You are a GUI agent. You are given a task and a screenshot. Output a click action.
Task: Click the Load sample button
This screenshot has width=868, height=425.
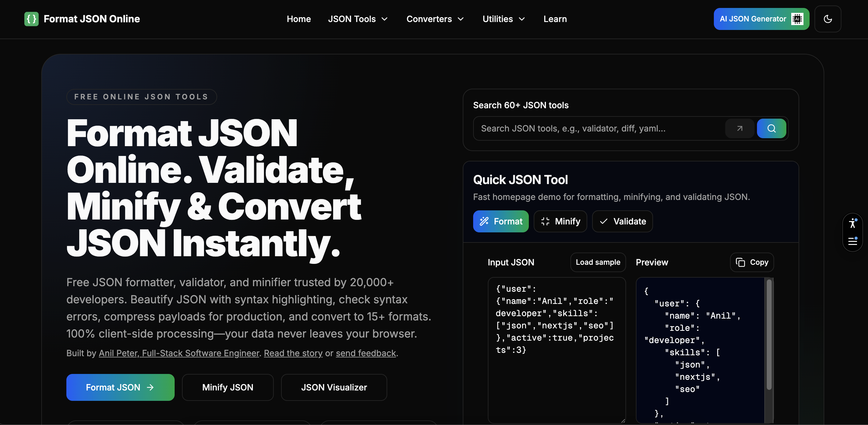click(x=598, y=262)
